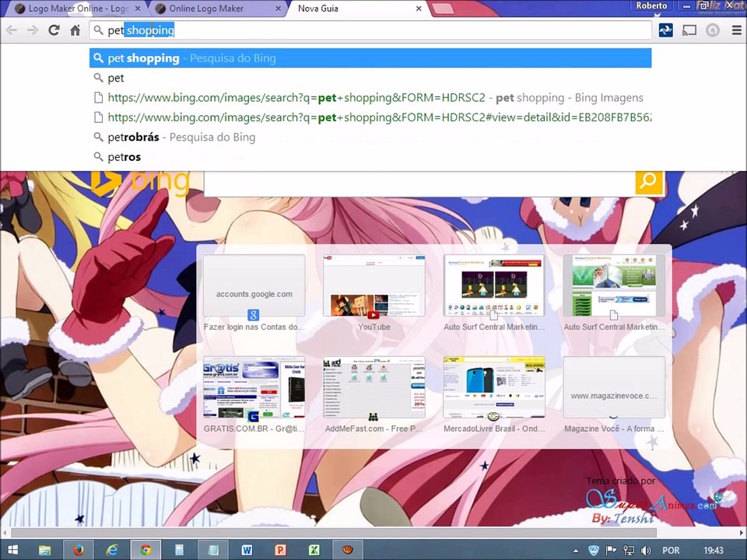This screenshot has width=747, height=560.
Task: Open AddMeFast.com thumbnail
Action: 374,387
